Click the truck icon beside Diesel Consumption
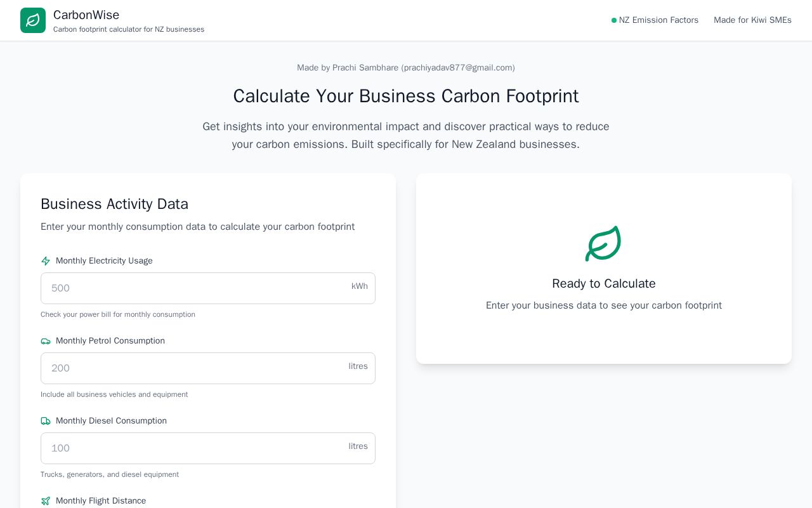The width and height of the screenshot is (812, 508). click(46, 421)
